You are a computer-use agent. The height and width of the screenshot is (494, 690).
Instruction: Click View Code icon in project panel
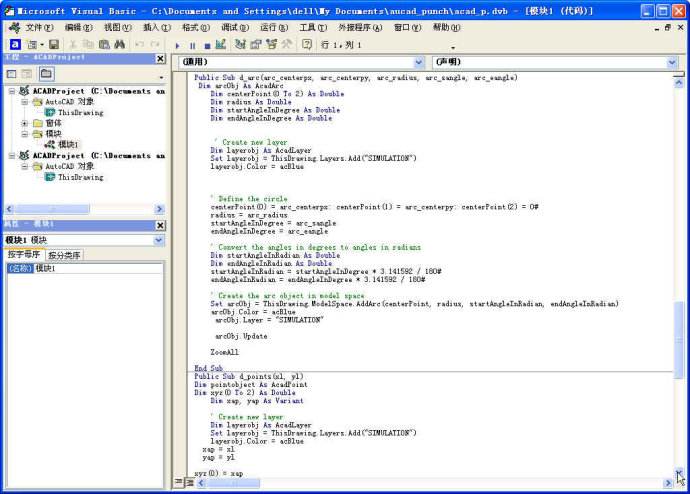click(12, 74)
